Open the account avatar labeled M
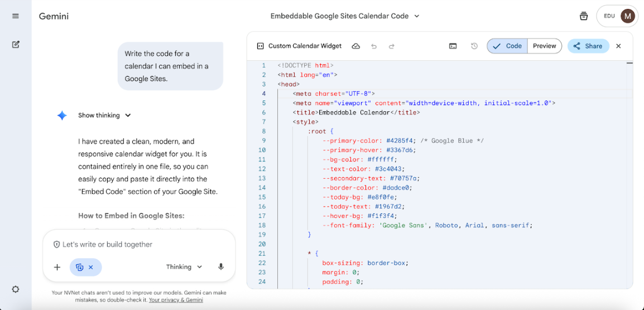 click(x=627, y=16)
